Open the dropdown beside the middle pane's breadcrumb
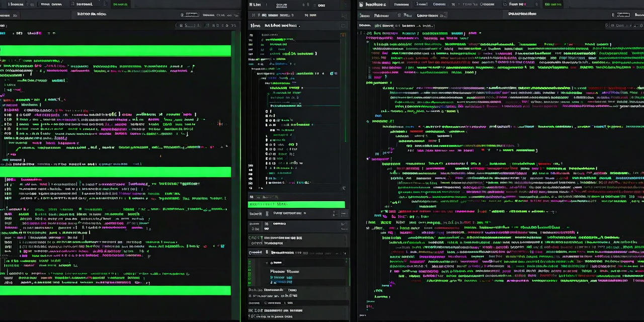The height and width of the screenshot is (322, 644). point(300,25)
